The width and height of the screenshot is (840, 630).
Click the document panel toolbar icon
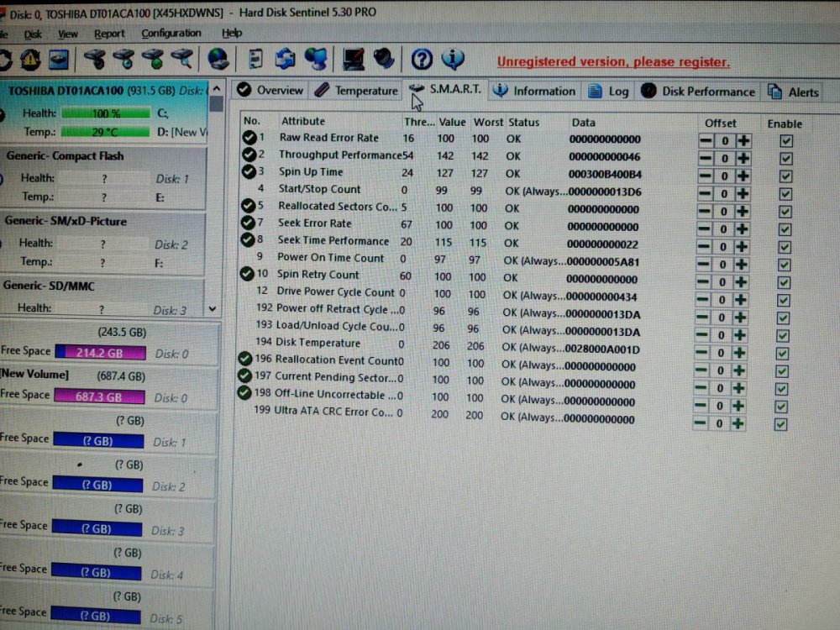tap(256, 59)
